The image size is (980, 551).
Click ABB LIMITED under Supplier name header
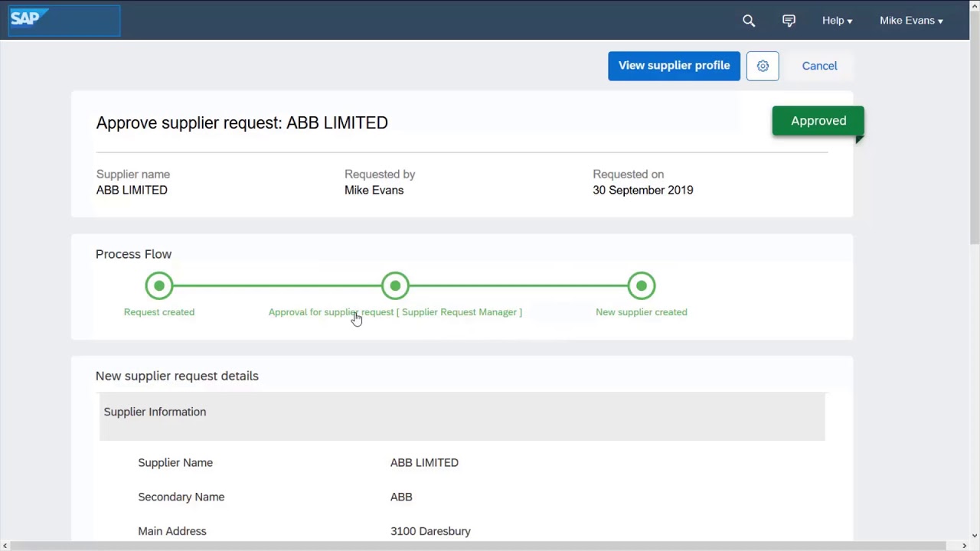pos(132,190)
